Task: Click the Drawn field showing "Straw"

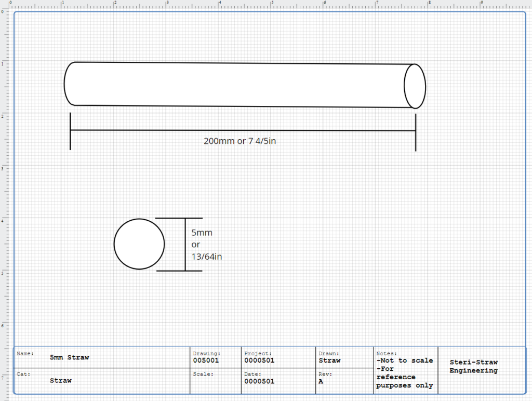Action: click(x=329, y=360)
